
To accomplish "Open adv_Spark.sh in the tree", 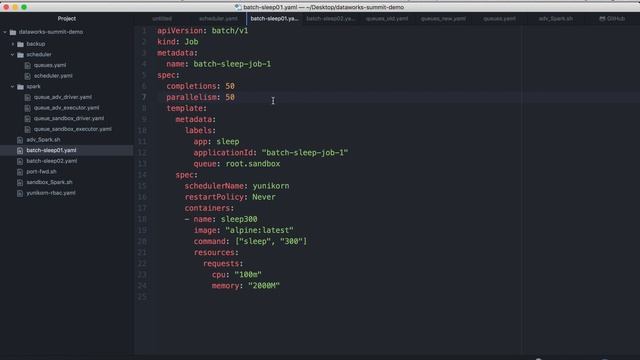I will tap(43, 140).
